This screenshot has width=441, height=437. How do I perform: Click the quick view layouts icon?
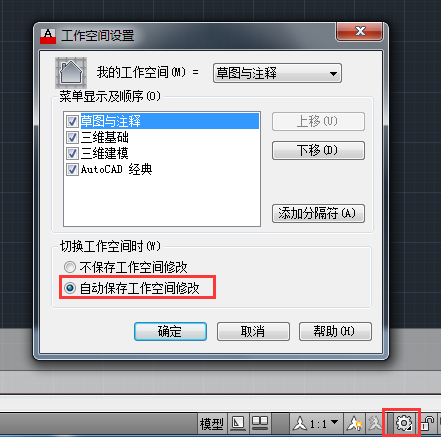(238, 423)
